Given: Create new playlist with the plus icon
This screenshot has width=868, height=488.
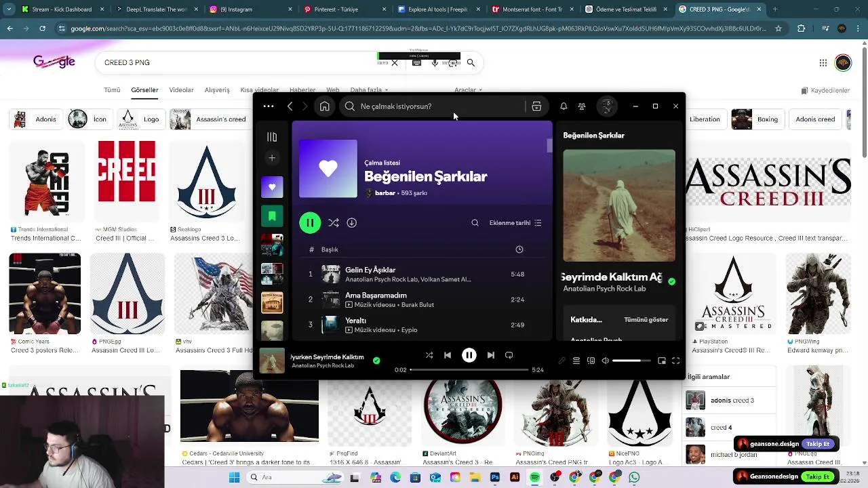Looking at the screenshot, I should [x=272, y=158].
